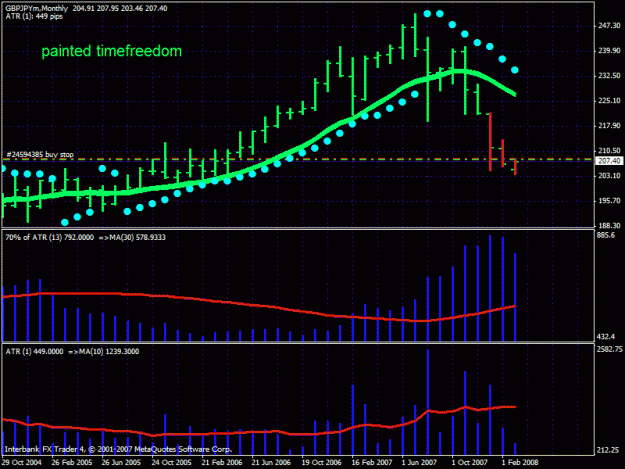The width and height of the screenshot is (625, 469).
Task: Click the Interbank FX Trader 4 copyright text
Action: pos(118,449)
